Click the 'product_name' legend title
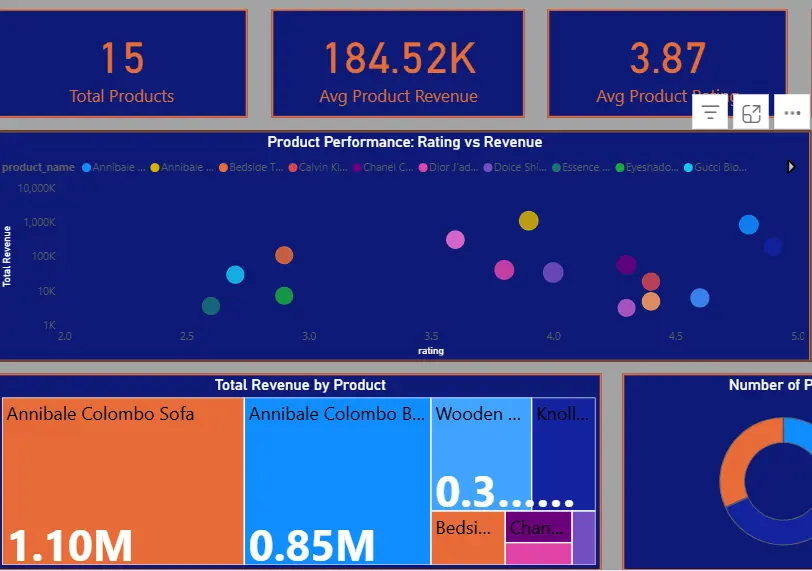The width and height of the screenshot is (812, 571). point(38,167)
